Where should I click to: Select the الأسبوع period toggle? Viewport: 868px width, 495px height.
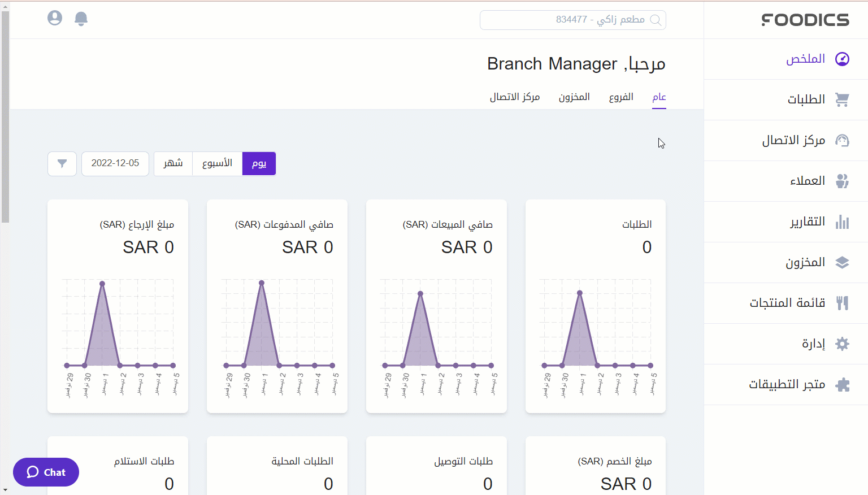(218, 164)
